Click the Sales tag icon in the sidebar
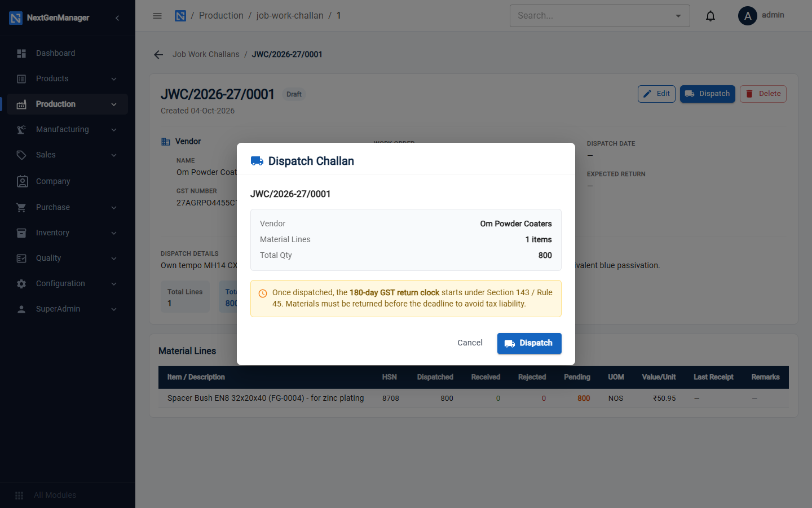Viewport: 812px width, 508px height. pyautogui.click(x=21, y=155)
